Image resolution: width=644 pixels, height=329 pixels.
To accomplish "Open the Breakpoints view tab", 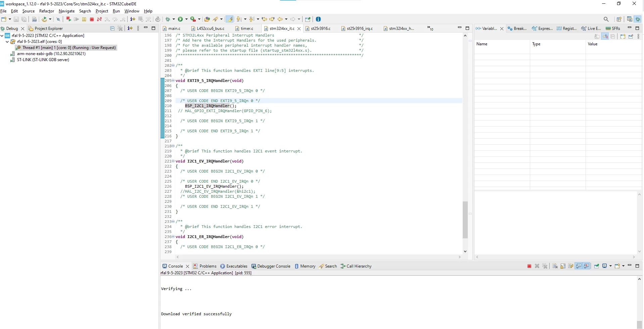I will [517, 28].
